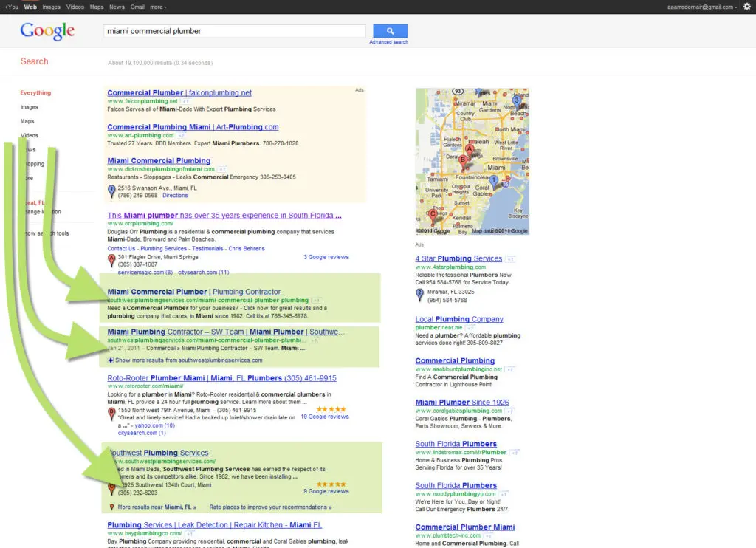This screenshot has height=548, width=756.
Task: Open Southwest Plumbing Services result title
Action: pos(158,453)
